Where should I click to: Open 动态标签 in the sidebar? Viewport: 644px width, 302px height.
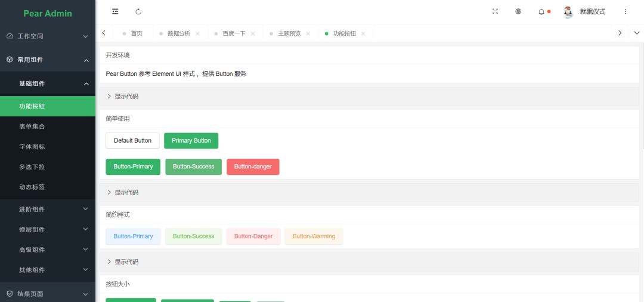click(x=48, y=187)
